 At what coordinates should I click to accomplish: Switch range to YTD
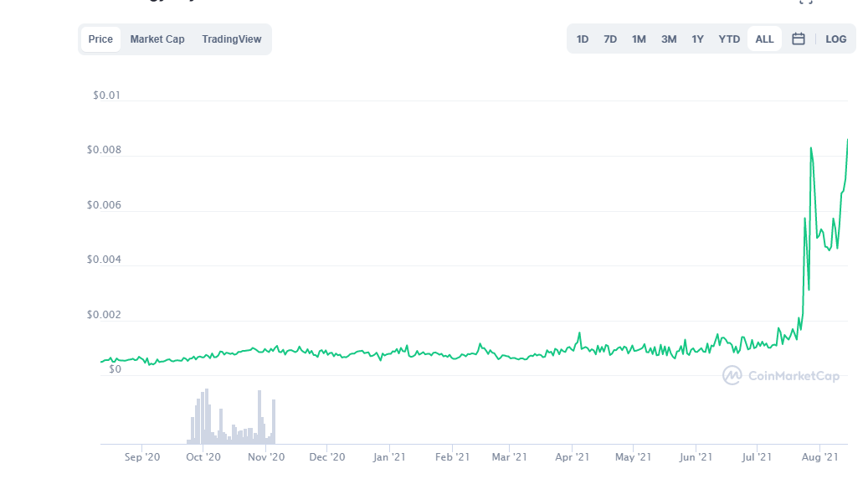coord(729,39)
